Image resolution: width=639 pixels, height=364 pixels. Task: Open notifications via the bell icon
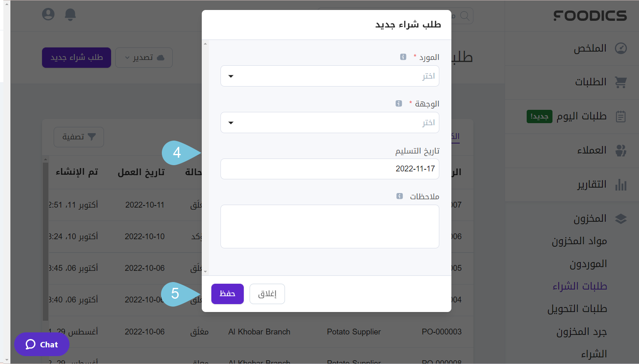tap(70, 14)
